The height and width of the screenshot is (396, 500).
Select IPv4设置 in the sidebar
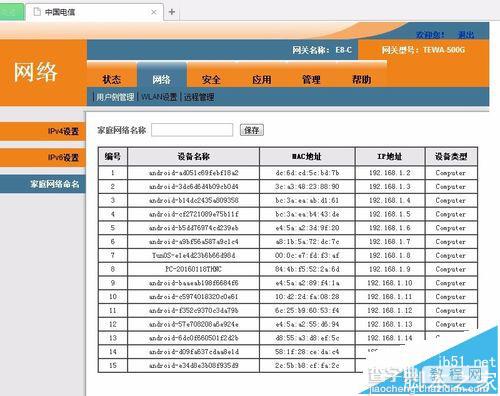point(43,131)
